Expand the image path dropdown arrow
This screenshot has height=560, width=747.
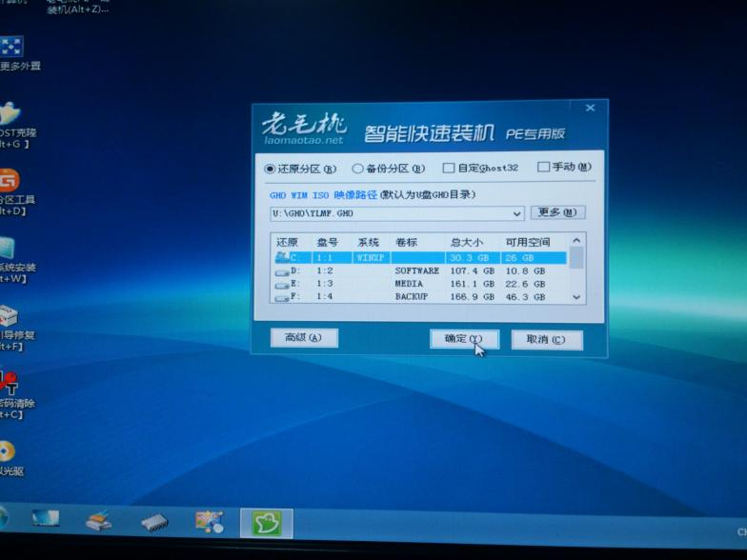click(517, 213)
